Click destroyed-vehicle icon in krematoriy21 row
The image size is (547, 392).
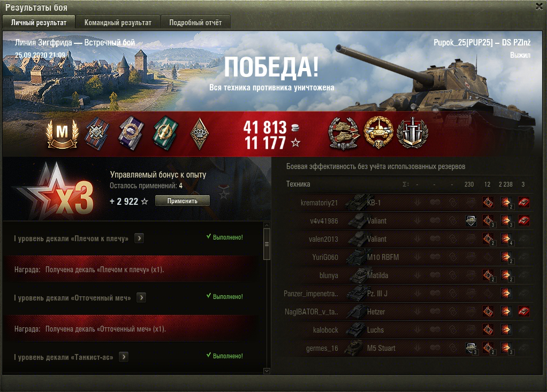(523, 203)
